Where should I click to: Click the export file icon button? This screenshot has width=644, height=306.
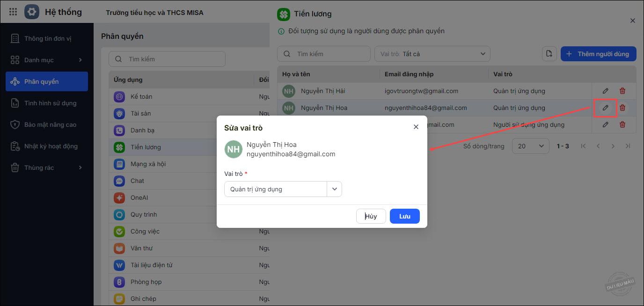[x=549, y=54]
